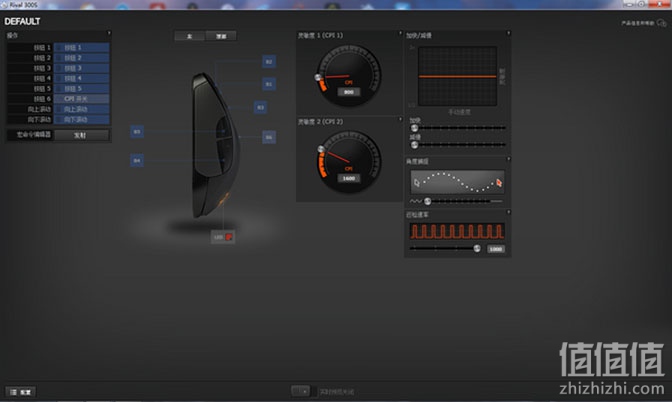
Task: Switch to the top mouse view tab
Action: pos(221,36)
